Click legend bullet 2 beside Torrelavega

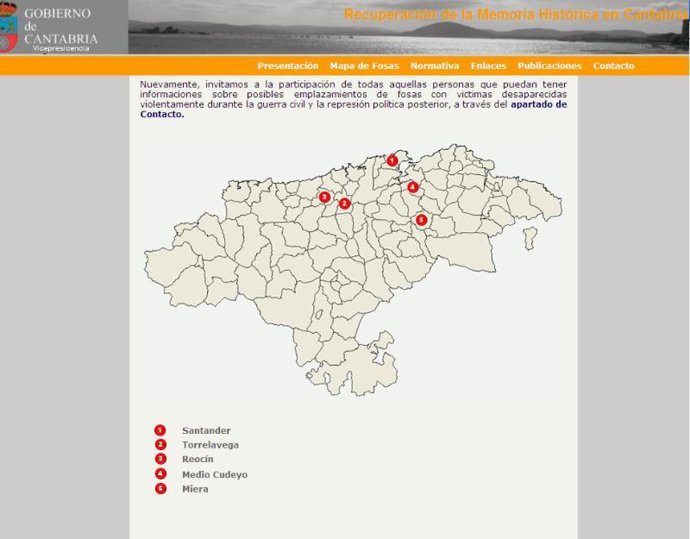[161, 444]
